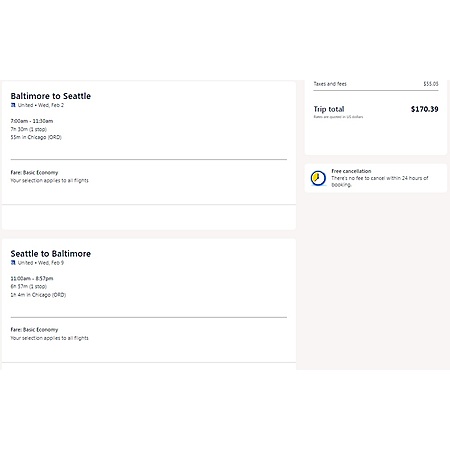
Task: Click the 7:00am - 11:30am departure time
Action: pyautogui.click(x=32, y=121)
